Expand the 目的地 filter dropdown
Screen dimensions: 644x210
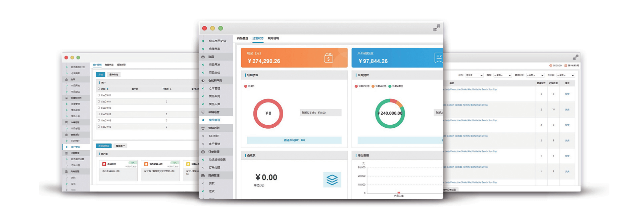tap(565, 75)
